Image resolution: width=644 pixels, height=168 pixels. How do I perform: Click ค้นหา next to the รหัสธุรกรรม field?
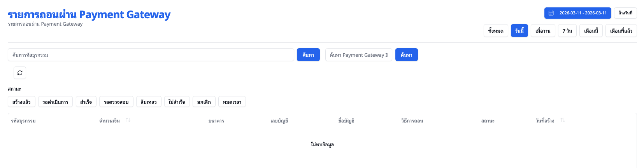308,55
